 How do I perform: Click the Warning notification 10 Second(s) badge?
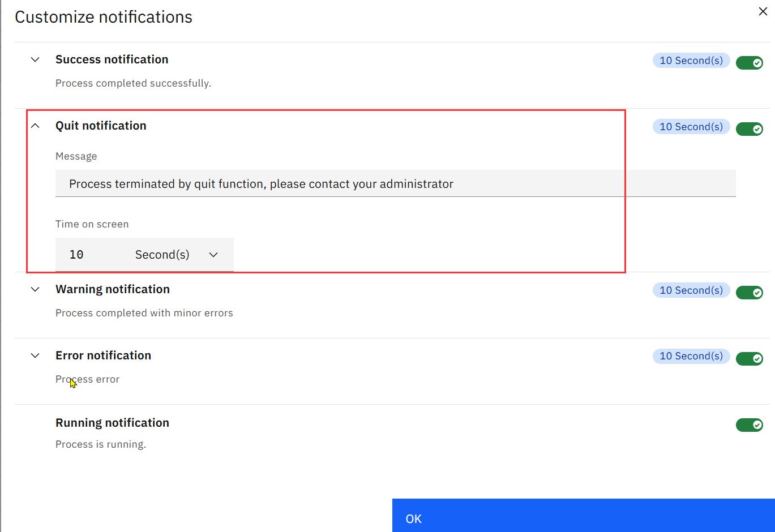tap(691, 290)
